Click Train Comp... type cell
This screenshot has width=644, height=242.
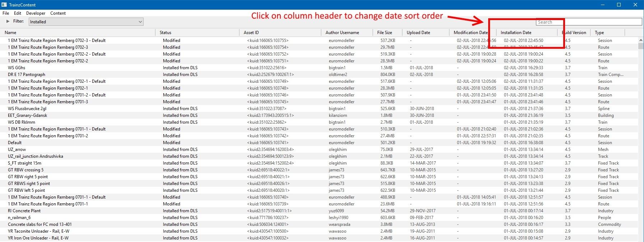pyautogui.click(x=611, y=75)
